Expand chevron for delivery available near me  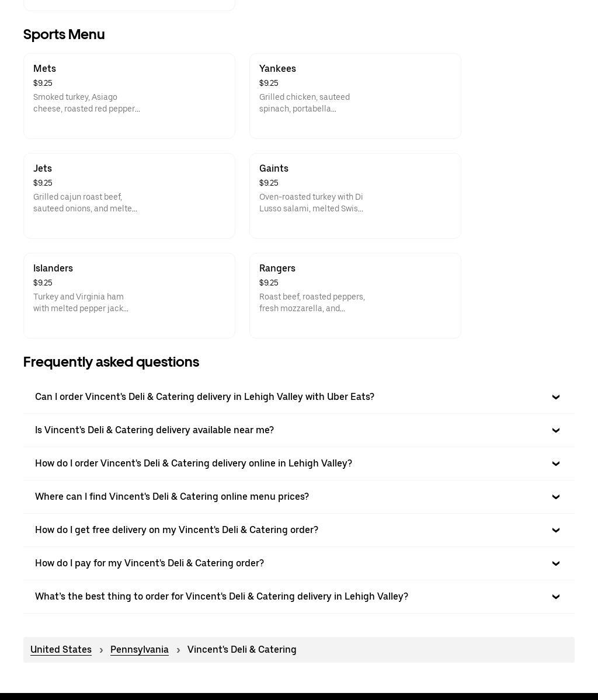[556, 430]
